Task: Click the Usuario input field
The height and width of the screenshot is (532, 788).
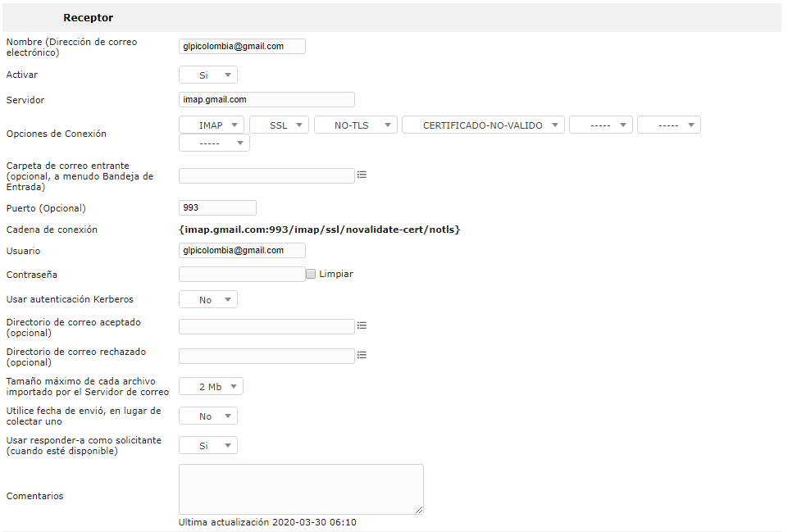Action: click(242, 250)
